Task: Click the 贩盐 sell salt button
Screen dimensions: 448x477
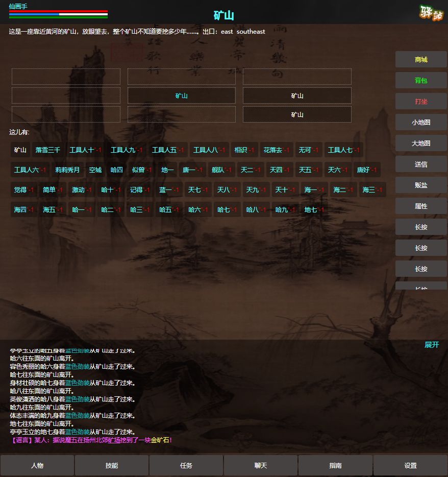Action: pos(421,185)
